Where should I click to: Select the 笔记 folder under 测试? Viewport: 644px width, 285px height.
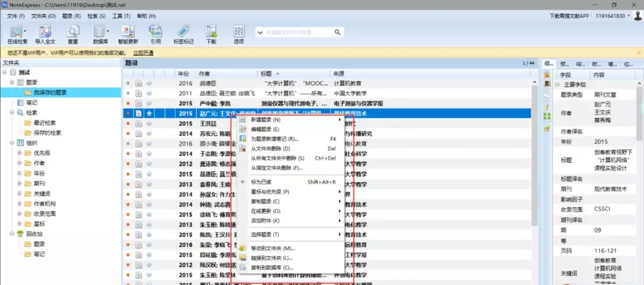(x=32, y=103)
